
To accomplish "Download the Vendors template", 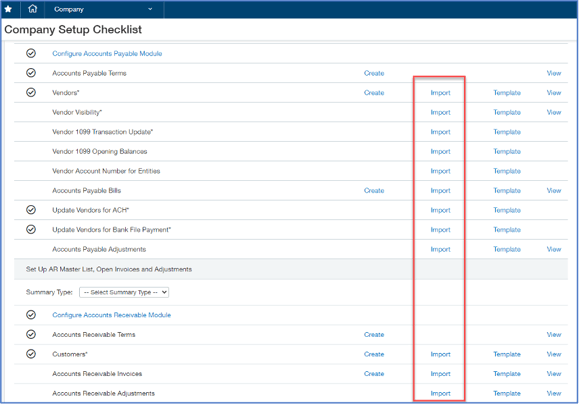I will [x=507, y=93].
